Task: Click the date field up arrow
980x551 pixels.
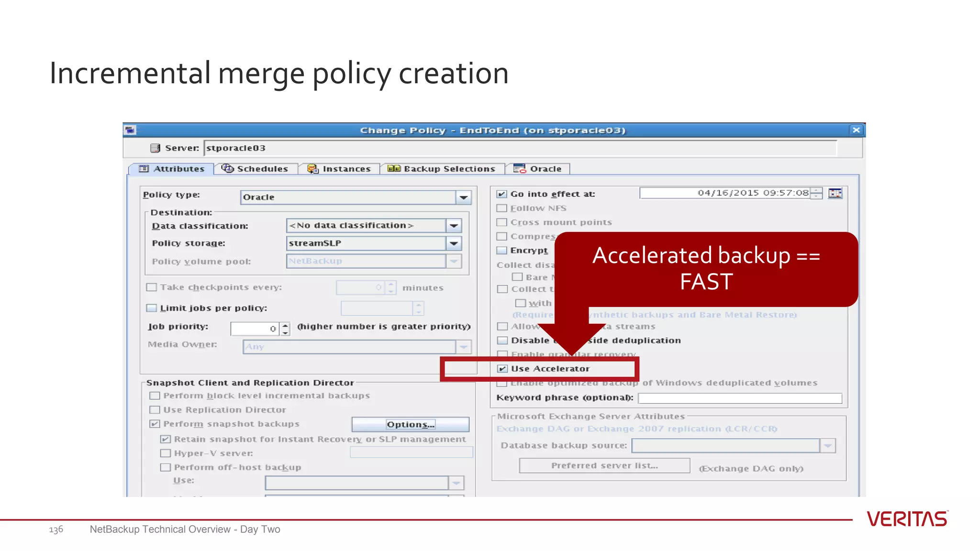Action: point(817,190)
